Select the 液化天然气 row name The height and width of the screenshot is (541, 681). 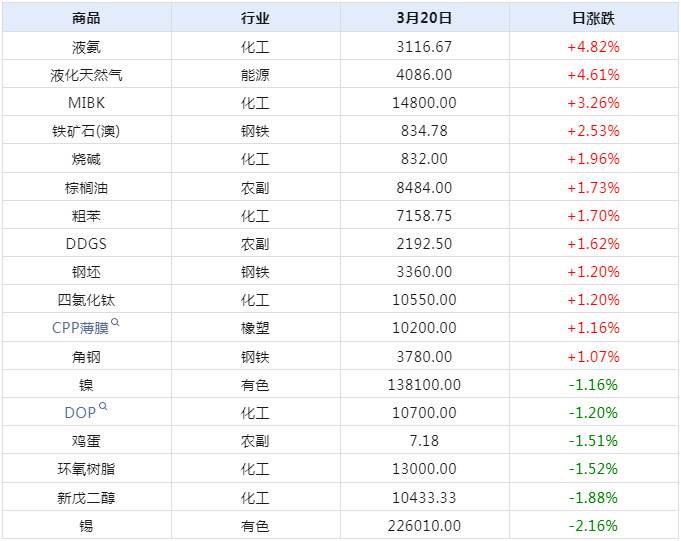point(87,74)
